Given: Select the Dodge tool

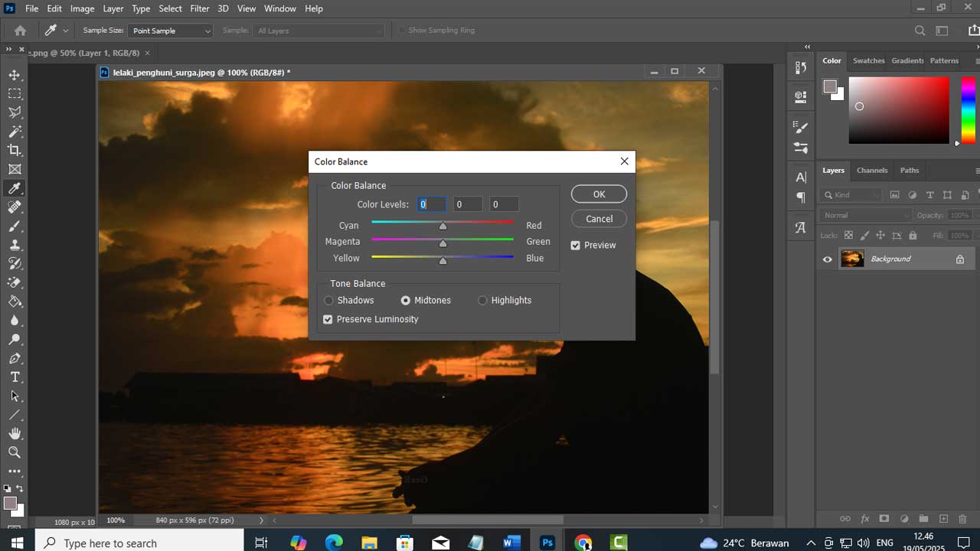Looking at the screenshot, I should click(15, 340).
